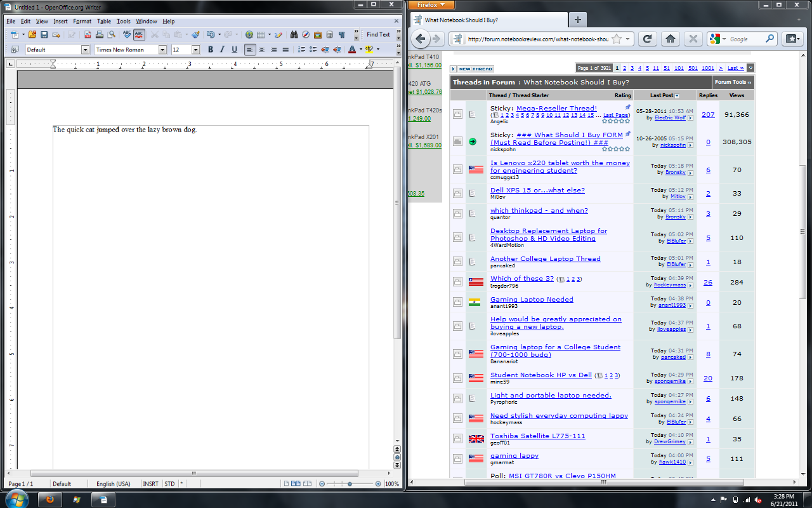Apply the red Font Color swatch

pos(351,50)
